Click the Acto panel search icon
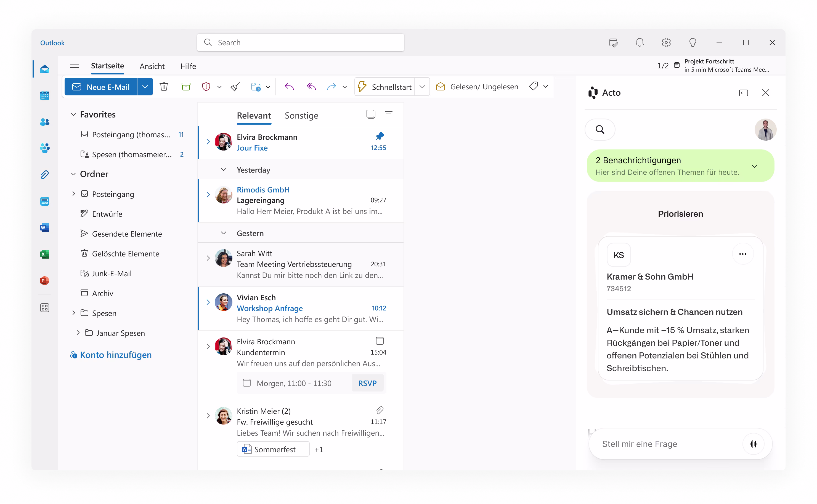817x504 pixels. (600, 129)
